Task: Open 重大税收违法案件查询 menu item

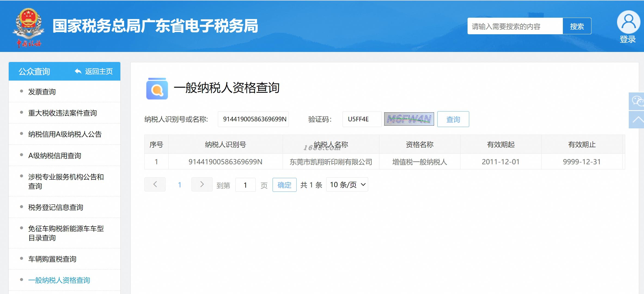Action: 63,113
